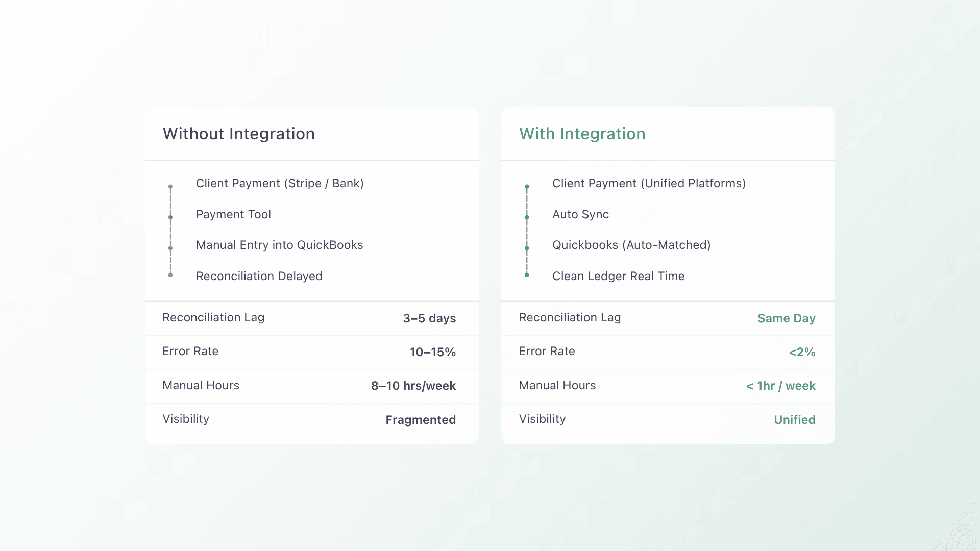This screenshot has height=551, width=980.
Task: Click the green dot next to Clean Ledger Real Time
Action: click(527, 275)
